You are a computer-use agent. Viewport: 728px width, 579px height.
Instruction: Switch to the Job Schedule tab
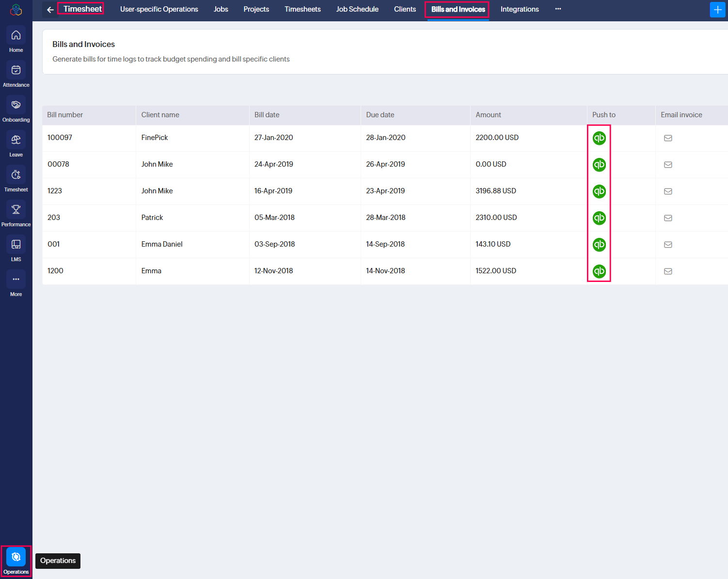click(x=357, y=9)
